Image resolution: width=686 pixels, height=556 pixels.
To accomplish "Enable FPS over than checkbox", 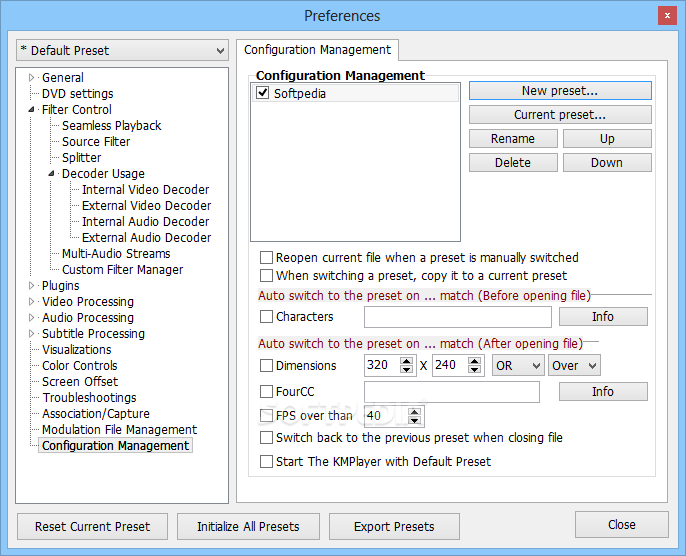I will (x=266, y=415).
